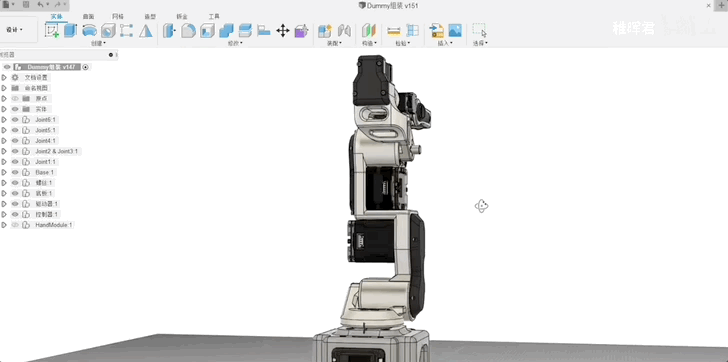Screen dimensions: 728x362
Task: Switch to the 网格 tab
Action: coord(118,17)
